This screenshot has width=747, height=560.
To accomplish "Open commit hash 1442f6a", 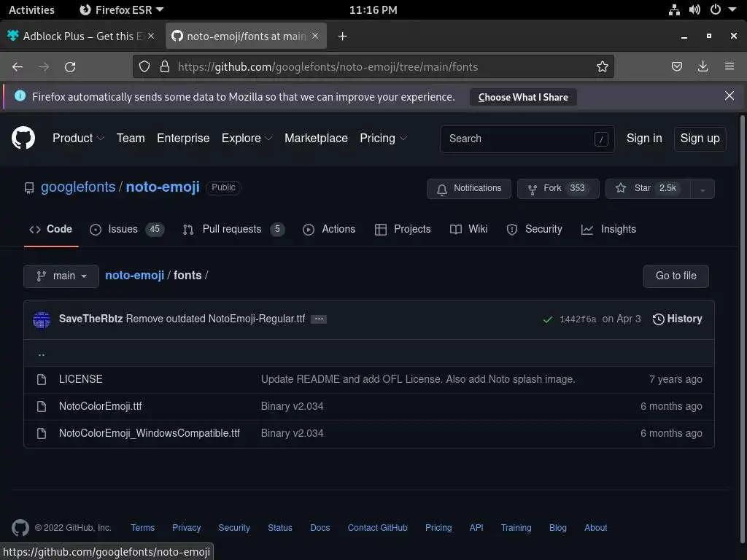I will pos(578,319).
